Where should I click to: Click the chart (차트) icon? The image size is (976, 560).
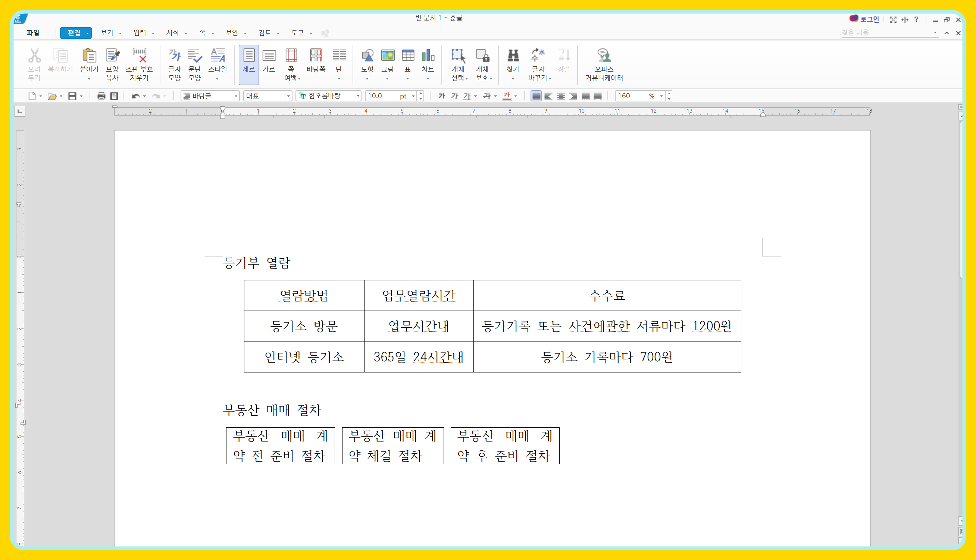point(428,56)
